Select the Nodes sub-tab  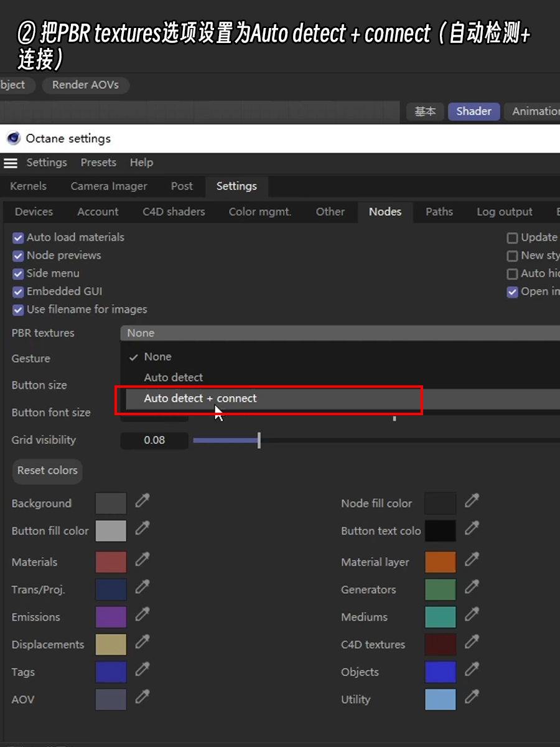coord(385,212)
